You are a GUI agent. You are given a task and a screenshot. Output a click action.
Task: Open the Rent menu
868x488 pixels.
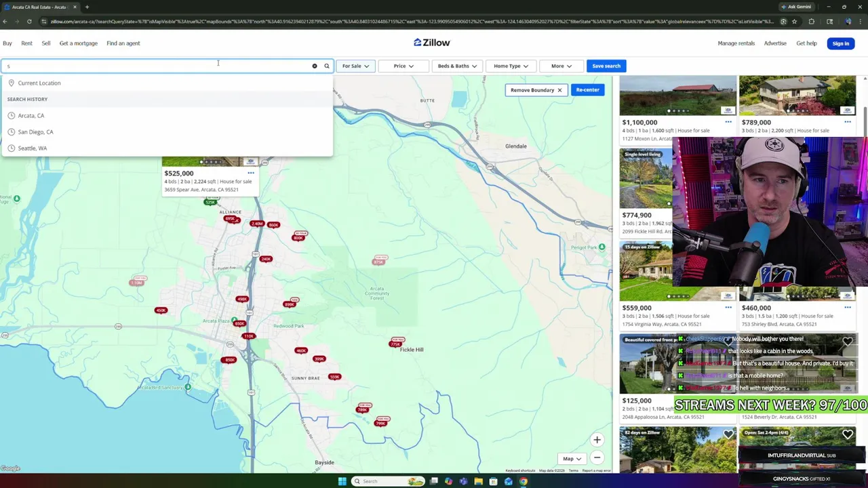(x=26, y=43)
